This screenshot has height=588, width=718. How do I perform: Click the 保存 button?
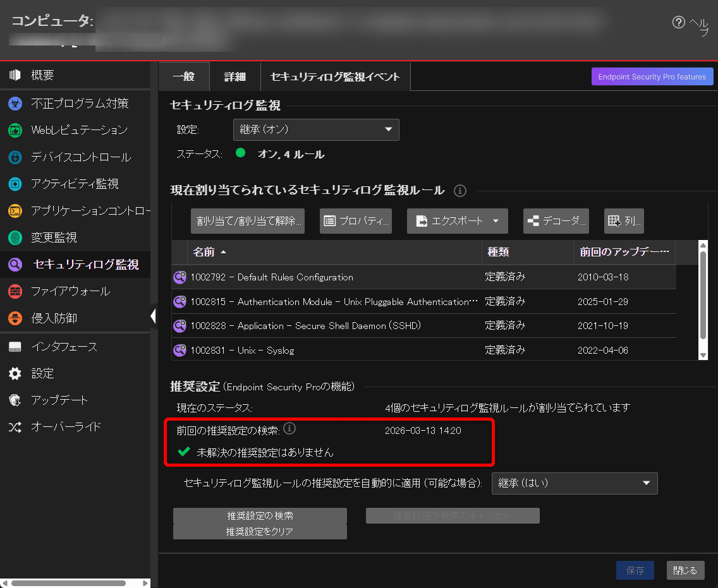(x=635, y=570)
